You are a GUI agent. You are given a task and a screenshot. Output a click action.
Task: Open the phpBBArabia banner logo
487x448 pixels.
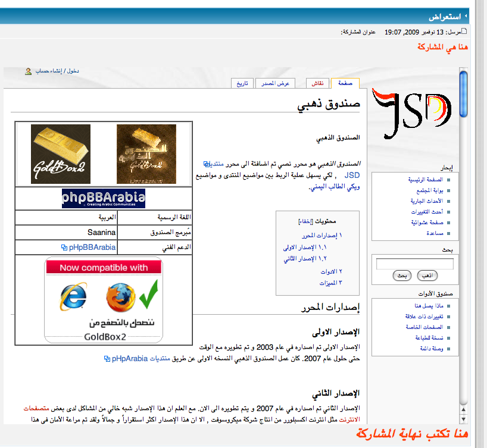click(x=104, y=199)
